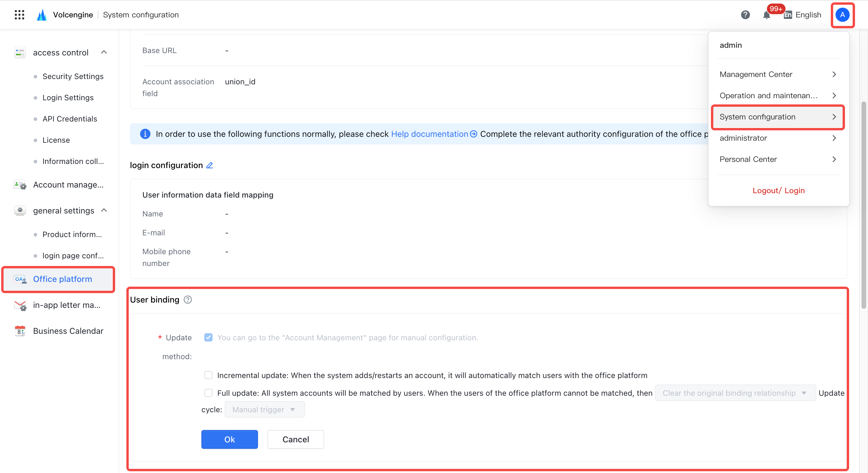This screenshot has height=473, width=868.
Task: Select System configuration in the admin menu
Action: (778, 117)
